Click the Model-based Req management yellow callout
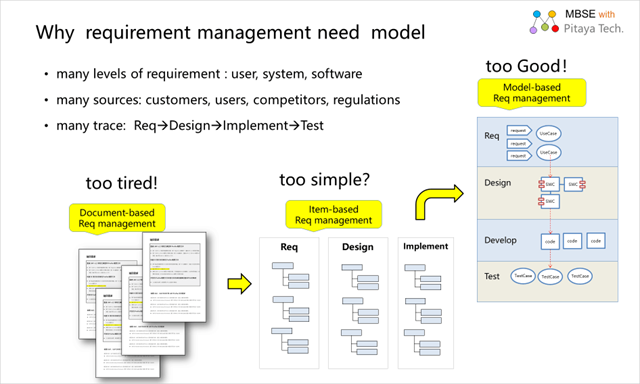This screenshot has width=640, height=384. click(x=532, y=93)
